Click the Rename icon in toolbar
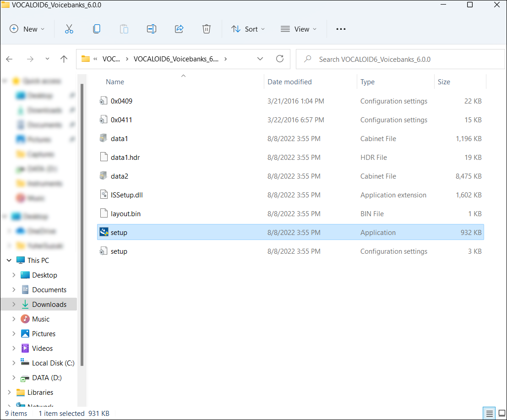This screenshot has width=507, height=420. pos(152,29)
